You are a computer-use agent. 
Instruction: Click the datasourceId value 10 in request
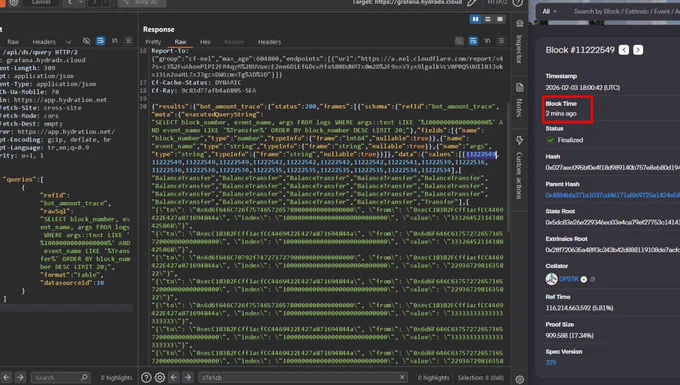[100, 283]
